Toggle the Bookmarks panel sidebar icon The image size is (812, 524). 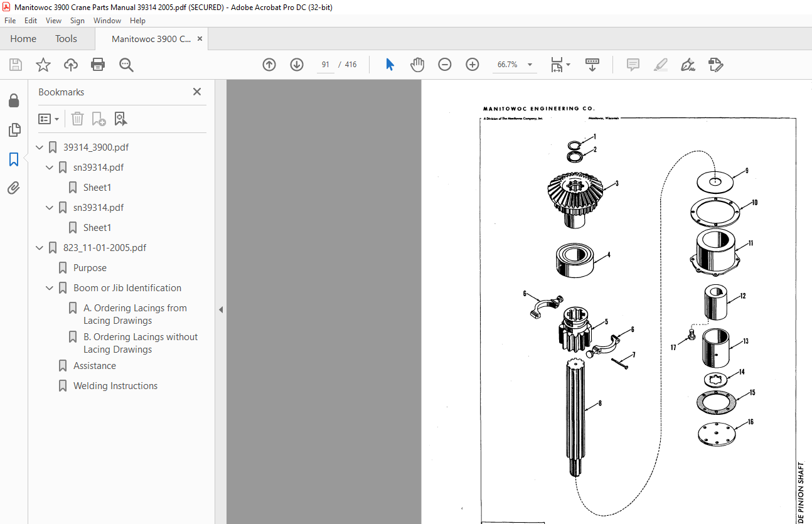14,159
